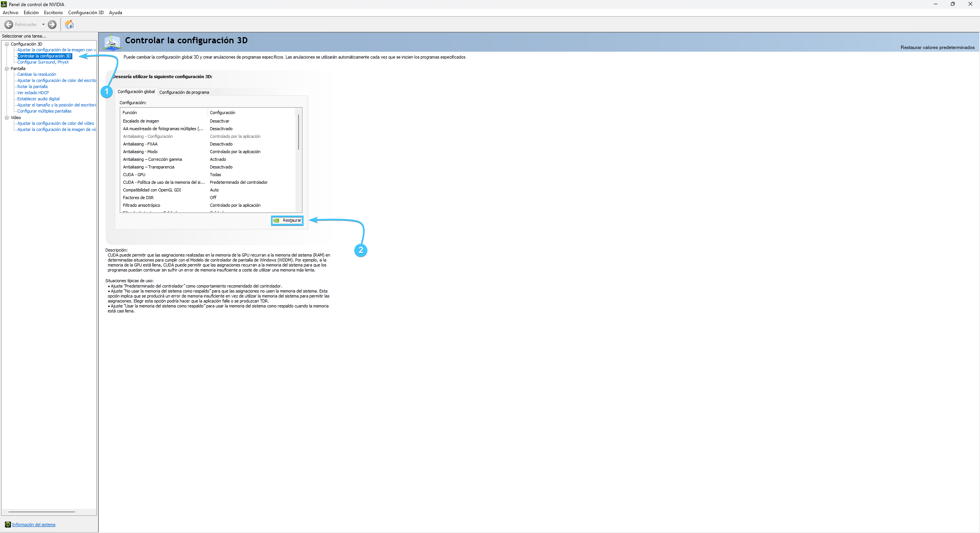The height and width of the screenshot is (533, 980).
Task: Select the Antialiasing - FXAA row
Action: coord(209,144)
